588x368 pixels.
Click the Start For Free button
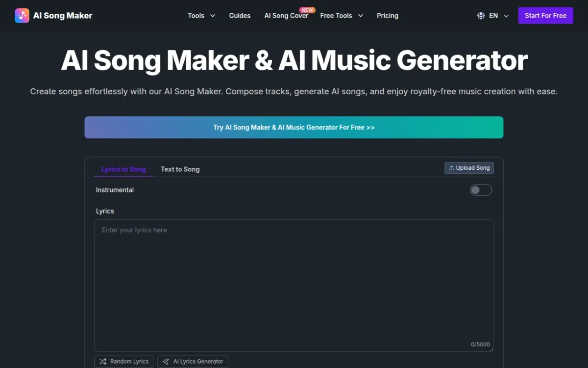[545, 16]
